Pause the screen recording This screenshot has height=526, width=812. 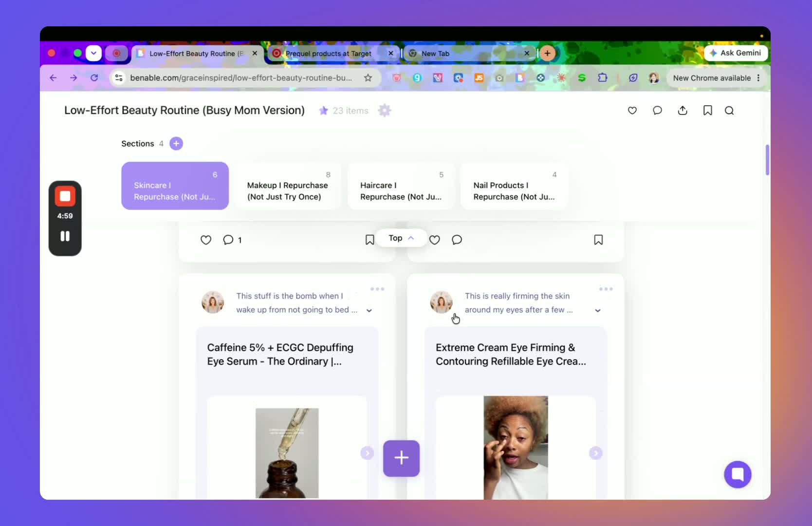click(x=65, y=236)
